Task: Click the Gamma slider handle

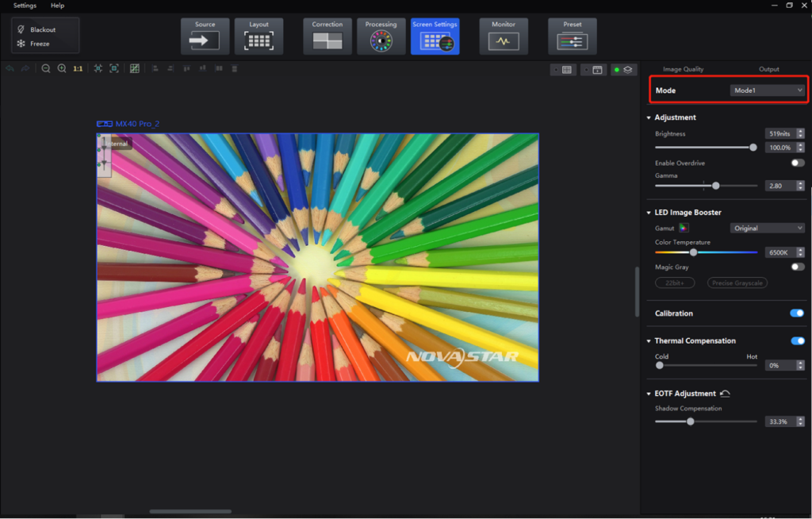Action: point(716,186)
